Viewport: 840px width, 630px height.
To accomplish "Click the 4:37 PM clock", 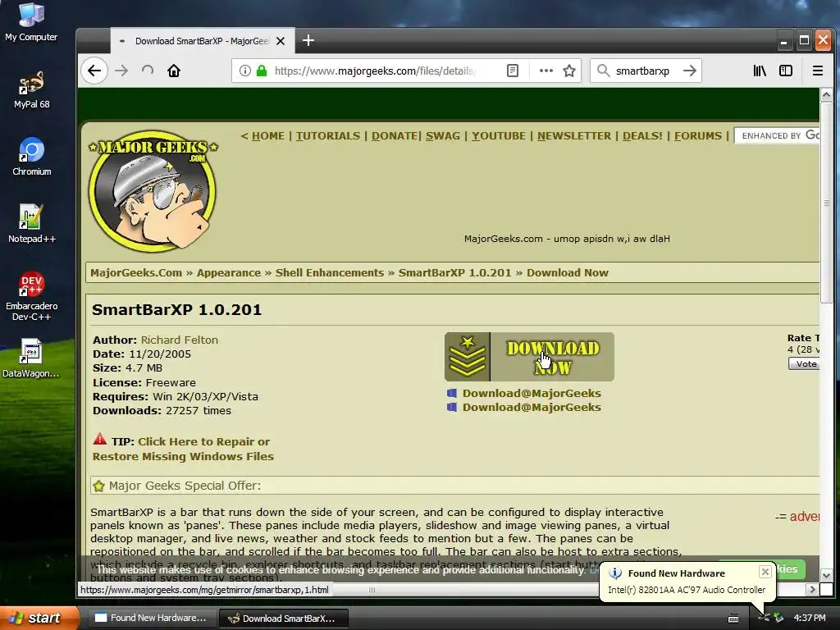I will (809, 618).
